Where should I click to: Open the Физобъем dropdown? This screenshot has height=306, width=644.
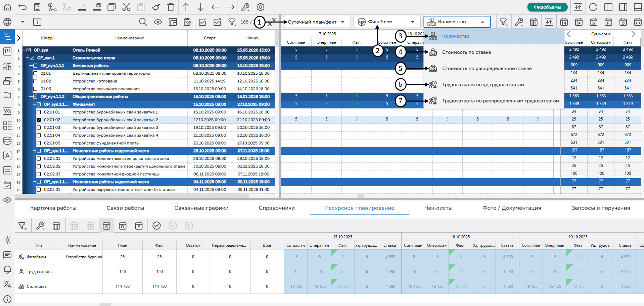point(386,22)
